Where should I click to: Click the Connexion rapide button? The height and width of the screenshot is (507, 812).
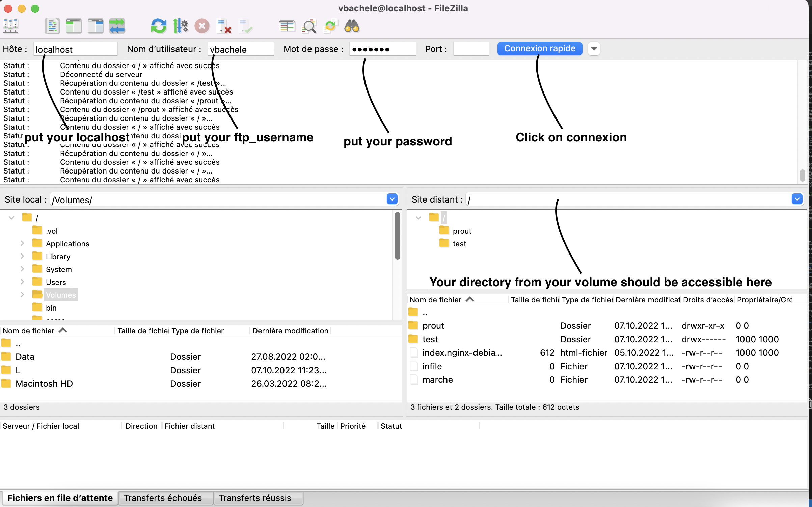[x=539, y=49]
